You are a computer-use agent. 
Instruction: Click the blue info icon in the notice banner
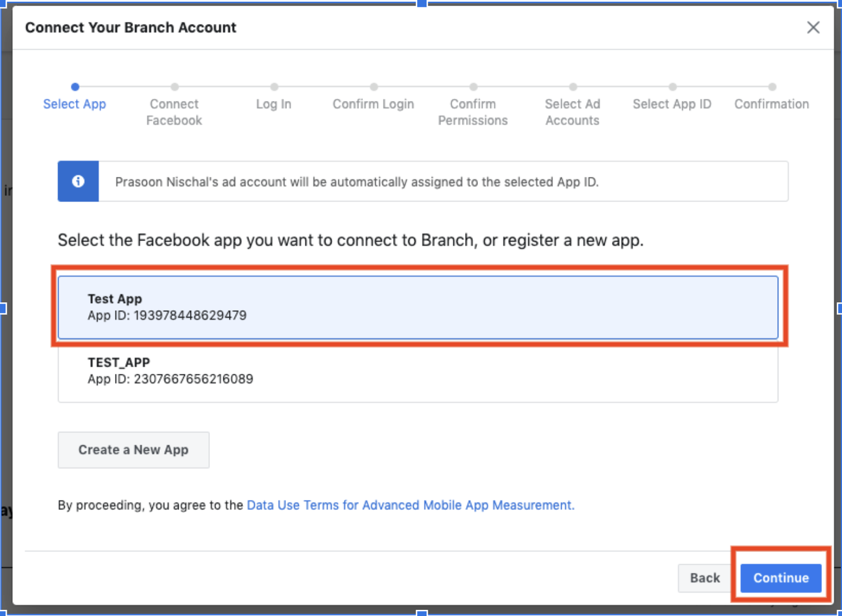(x=78, y=181)
